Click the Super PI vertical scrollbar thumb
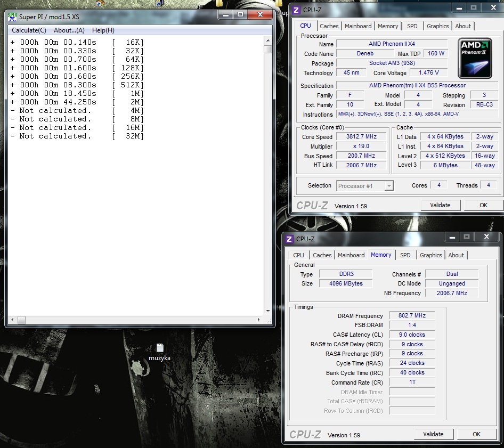This screenshot has width=504, height=448. 268,49
